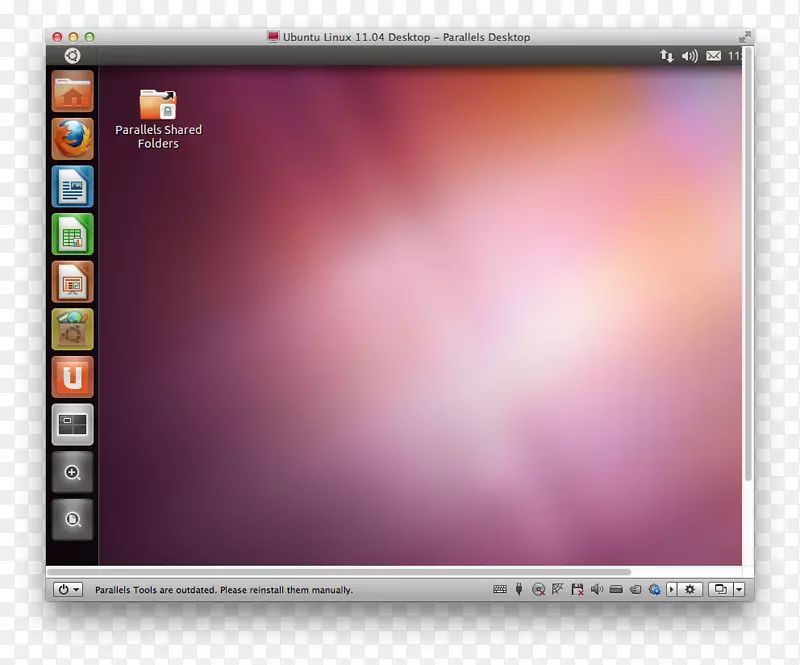800x665 pixels.
Task: Open the network indicator in top panel
Action: (x=666, y=56)
